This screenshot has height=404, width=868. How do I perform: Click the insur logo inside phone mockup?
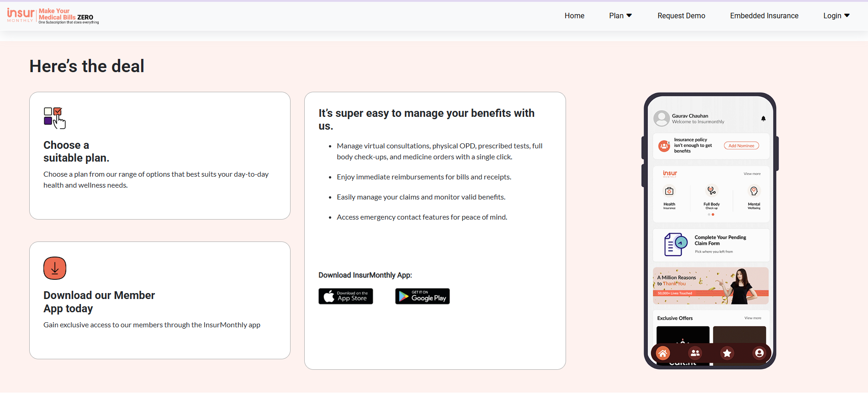tap(670, 173)
